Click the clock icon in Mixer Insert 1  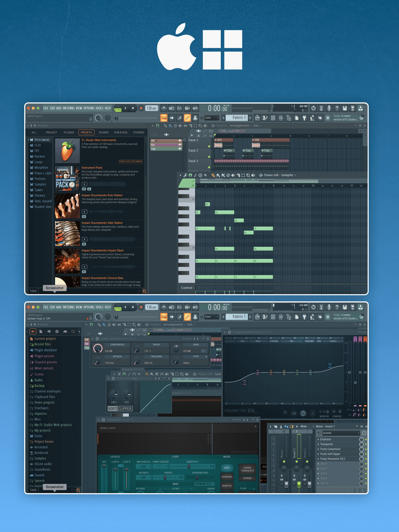pos(364,433)
